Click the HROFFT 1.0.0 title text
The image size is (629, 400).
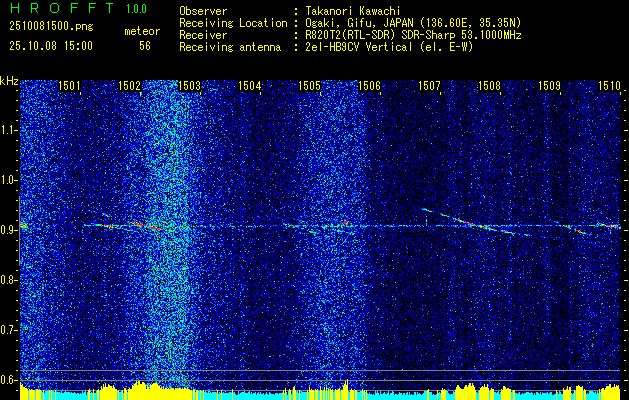78,8
